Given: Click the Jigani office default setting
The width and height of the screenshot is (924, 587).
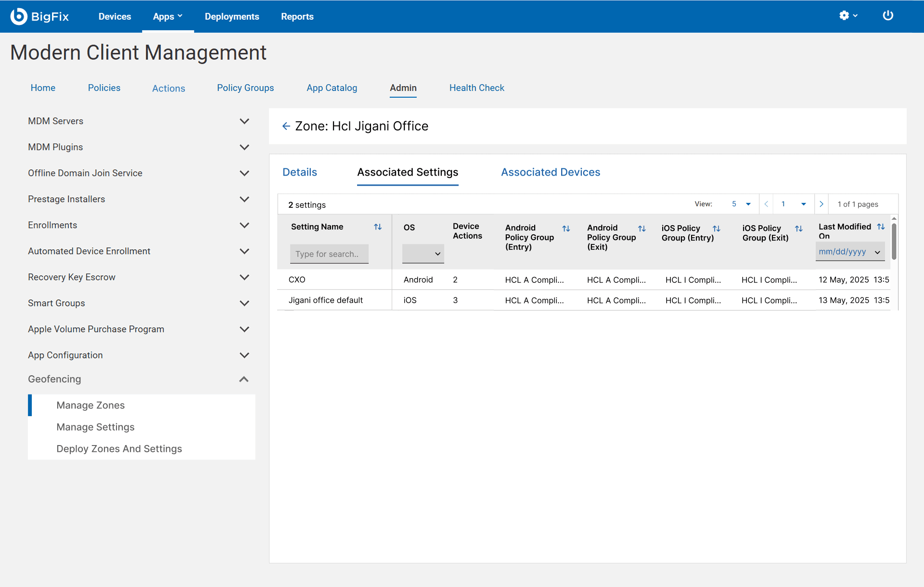Looking at the screenshot, I should point(326,300).
